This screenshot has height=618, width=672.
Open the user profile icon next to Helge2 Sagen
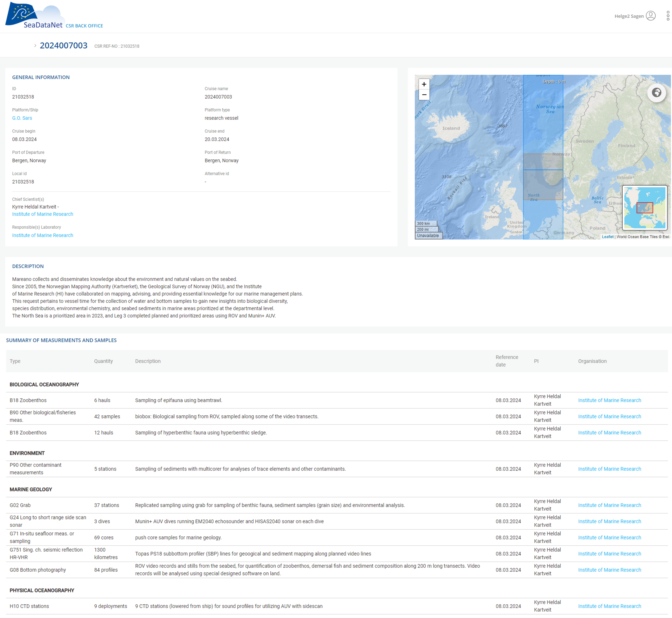coord(651,16)
